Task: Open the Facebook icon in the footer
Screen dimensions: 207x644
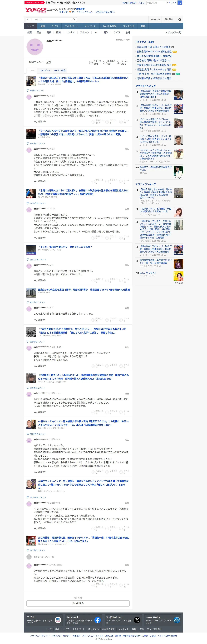Action: [98, 620]
